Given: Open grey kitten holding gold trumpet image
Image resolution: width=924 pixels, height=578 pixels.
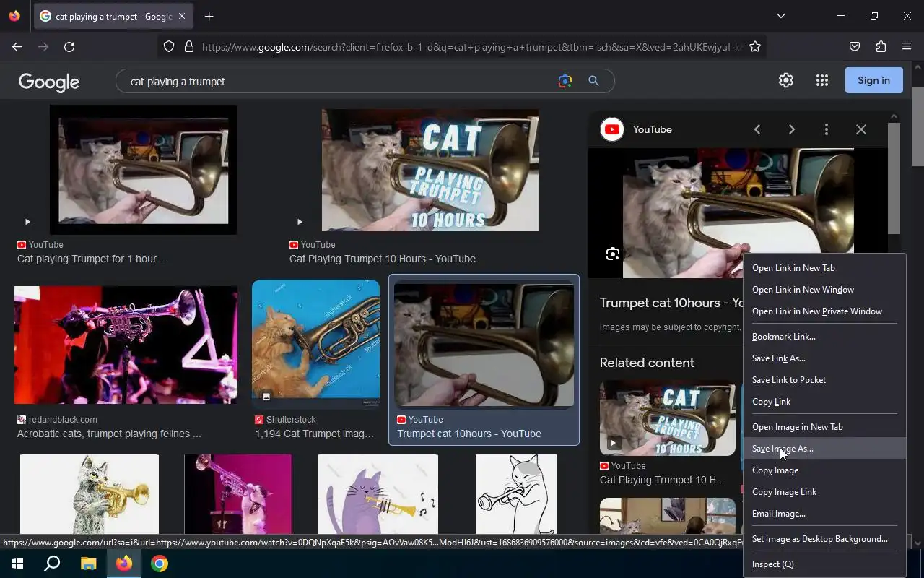Looking at the screenshot, I should click(x=90, y=494).
